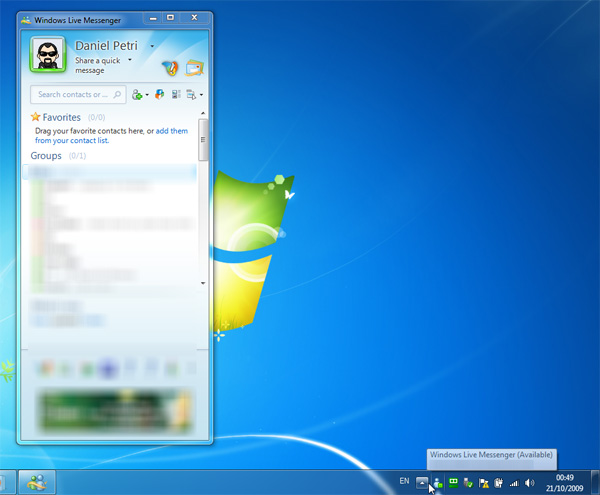Screen dimensions: 600x495
Task: Show hidden tray icons arrow
Action: click(422, 483)
